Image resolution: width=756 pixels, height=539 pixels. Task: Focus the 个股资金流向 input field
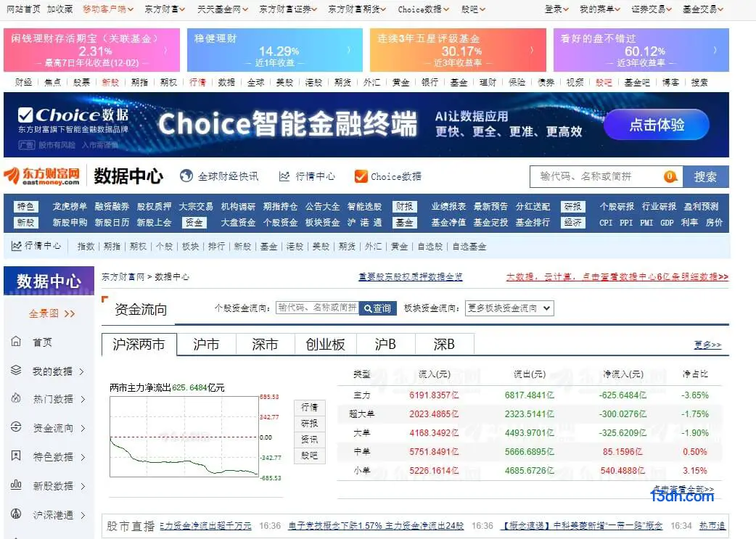[317, 308]
